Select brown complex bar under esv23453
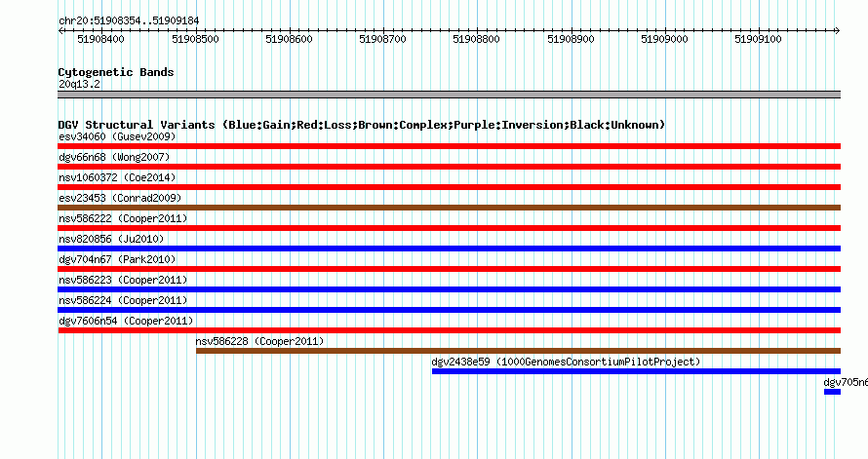 [449, 208]
